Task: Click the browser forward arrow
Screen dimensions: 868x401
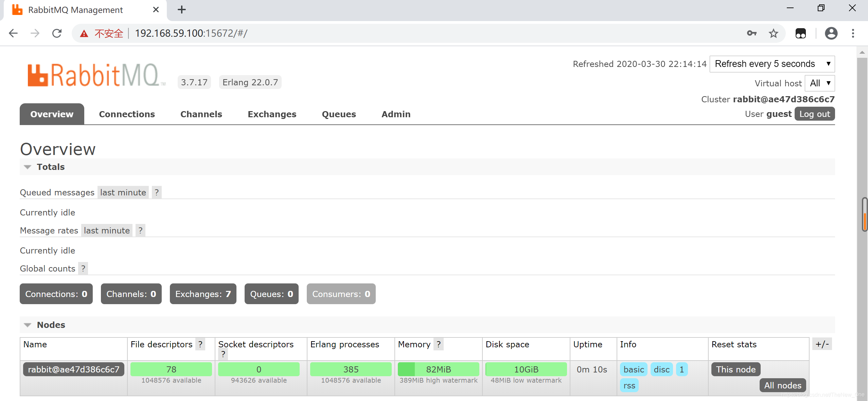Action: [35, 33]
